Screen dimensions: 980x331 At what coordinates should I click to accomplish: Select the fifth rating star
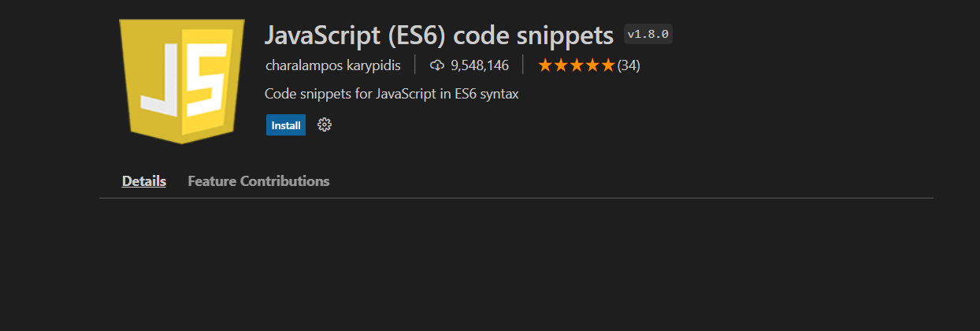click(607, 65)
